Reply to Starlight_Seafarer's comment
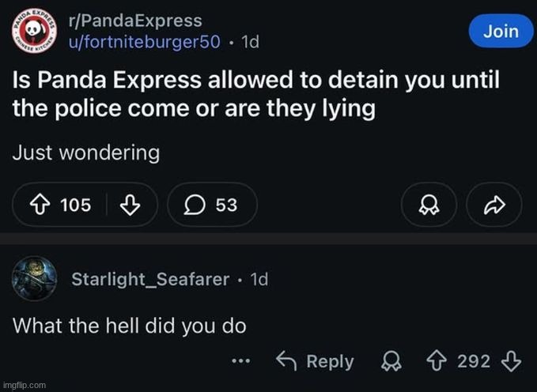This screenshot has height=392, width=537. (x=316, y=361)
